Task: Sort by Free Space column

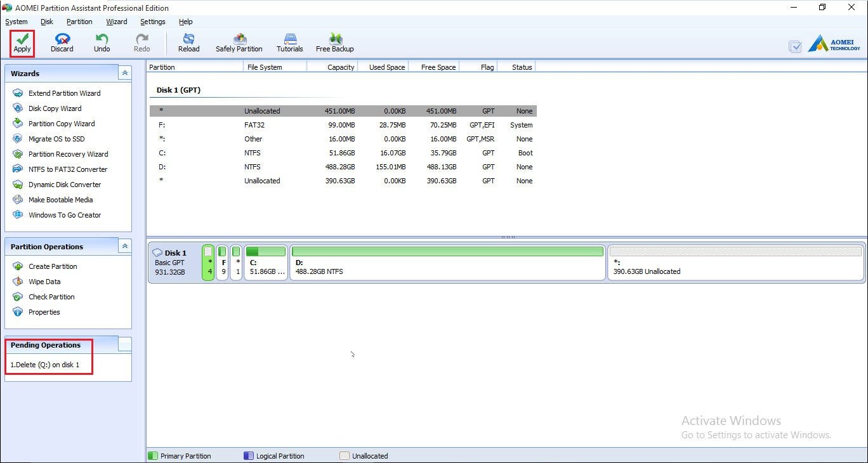Action: point(434,67)
